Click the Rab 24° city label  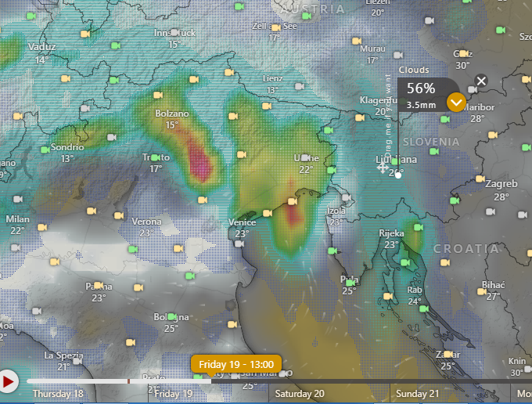(x=415, y=295)
